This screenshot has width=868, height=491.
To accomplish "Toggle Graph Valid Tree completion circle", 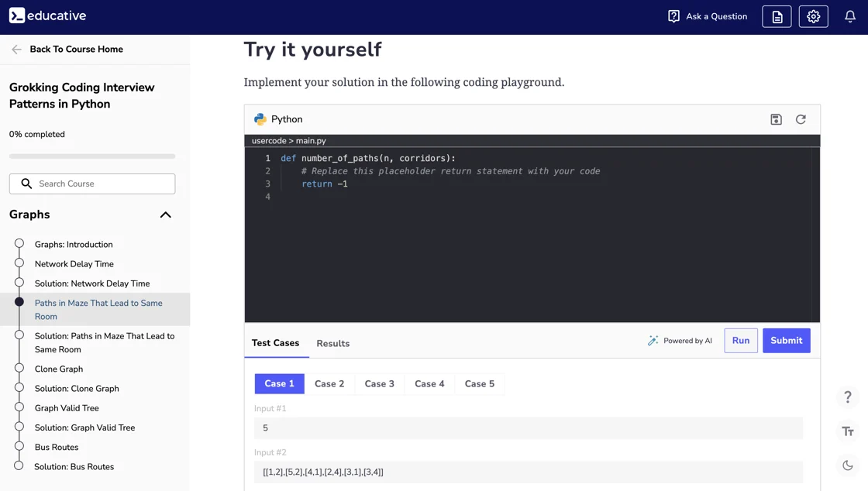I will tap(19, 407).
